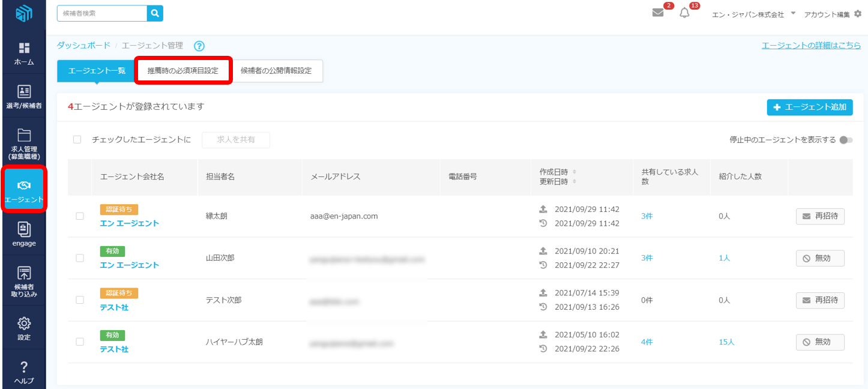Click the blue help question mark icon
This screenshot has height=389, width=868.
coord(199,46)
